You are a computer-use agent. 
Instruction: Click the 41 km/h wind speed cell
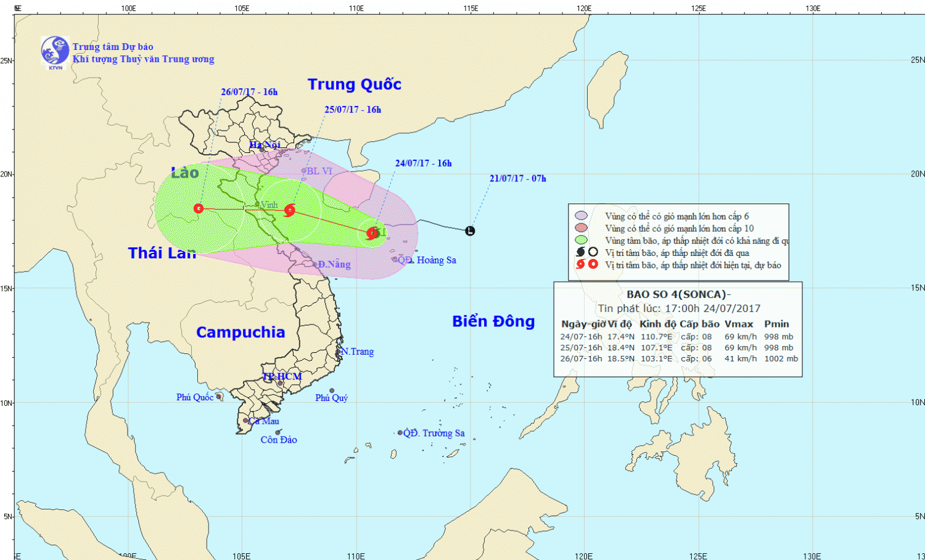(x=741, y=359)
